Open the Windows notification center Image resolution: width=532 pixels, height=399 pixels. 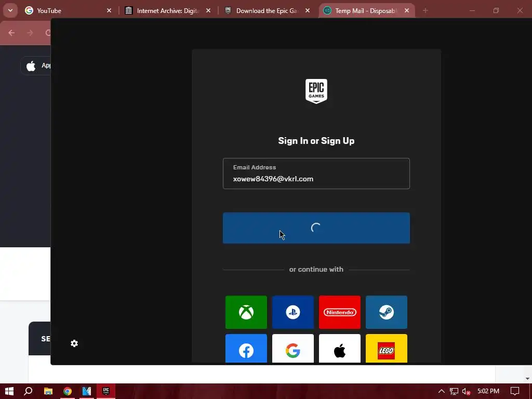point(515,391)
